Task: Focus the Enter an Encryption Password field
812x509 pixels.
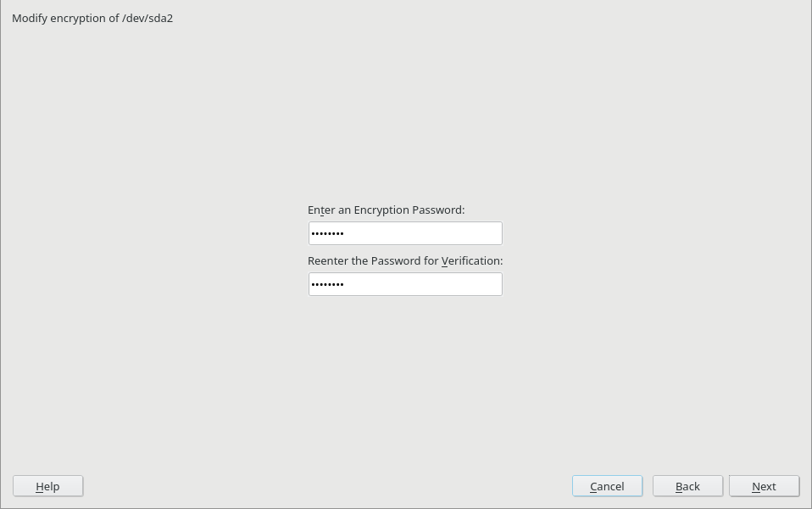Action: [405, 233]
